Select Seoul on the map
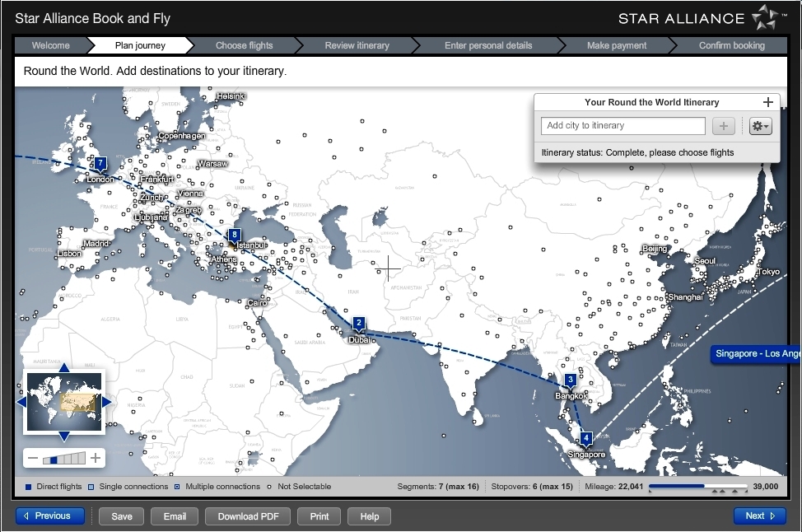Viewport: 802px width, 532px height. point(705,261)
